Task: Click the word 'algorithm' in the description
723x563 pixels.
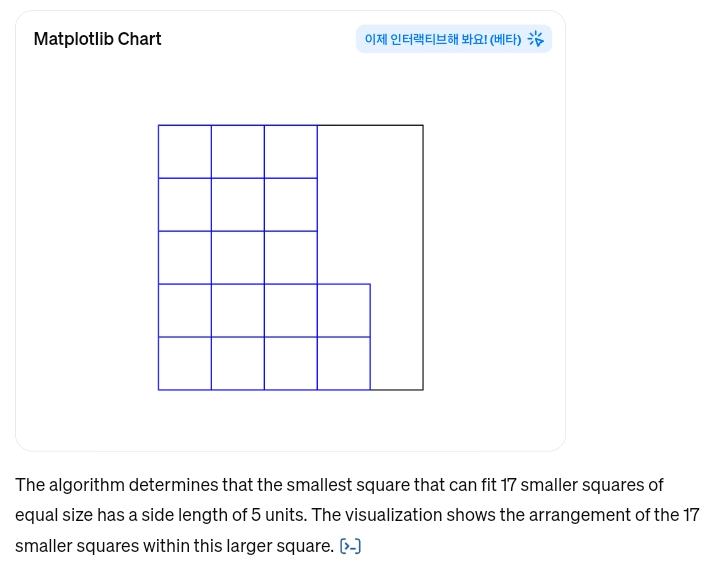Action: [87, 485]
